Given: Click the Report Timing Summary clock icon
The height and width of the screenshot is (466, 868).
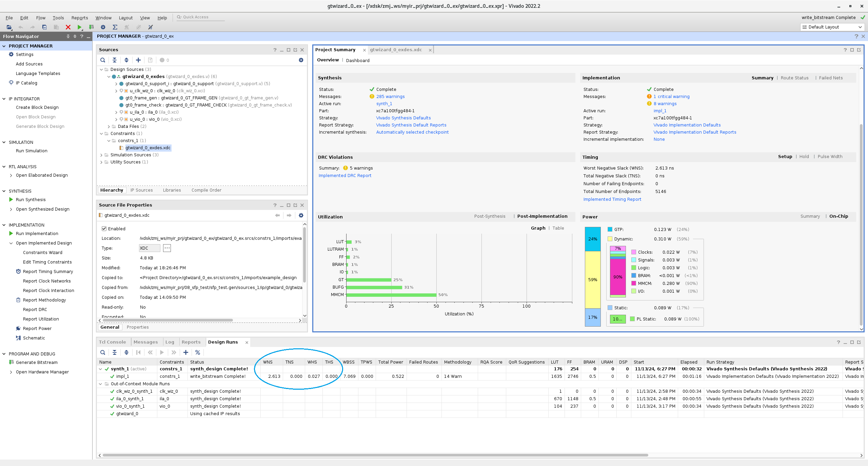Looking at the screenshot, I should coord(18,271).
